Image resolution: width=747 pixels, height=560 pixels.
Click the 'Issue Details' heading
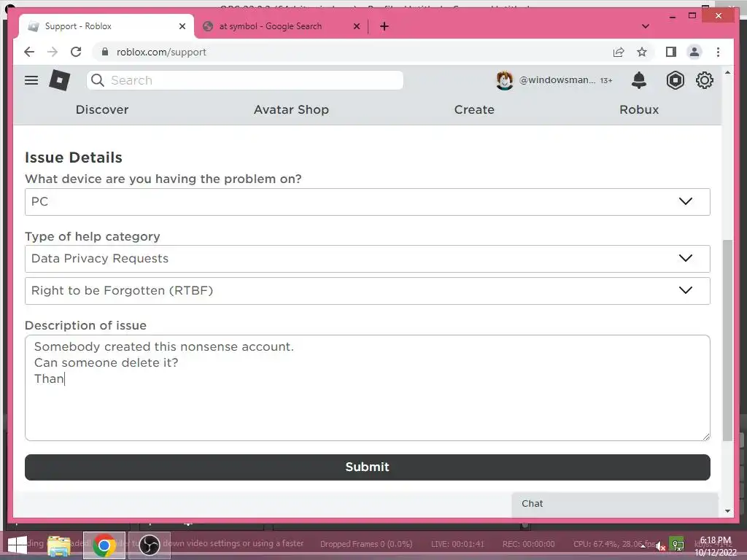[x=74, y=157]
